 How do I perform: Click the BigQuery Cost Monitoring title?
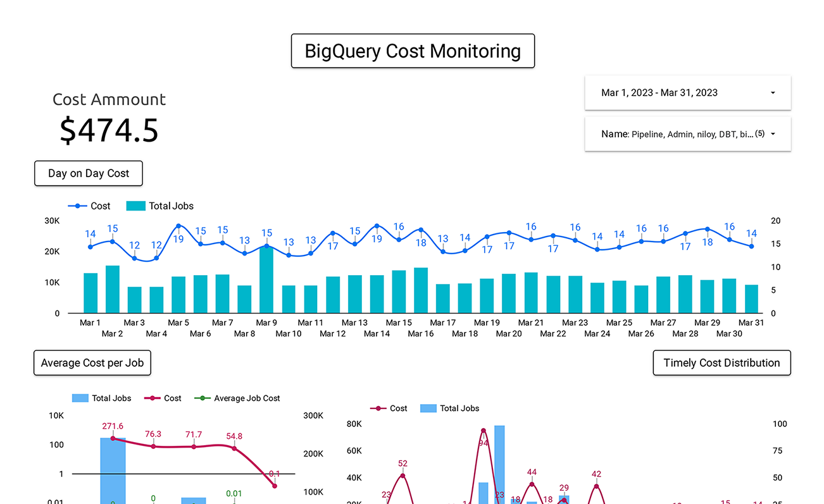[413, 51]
